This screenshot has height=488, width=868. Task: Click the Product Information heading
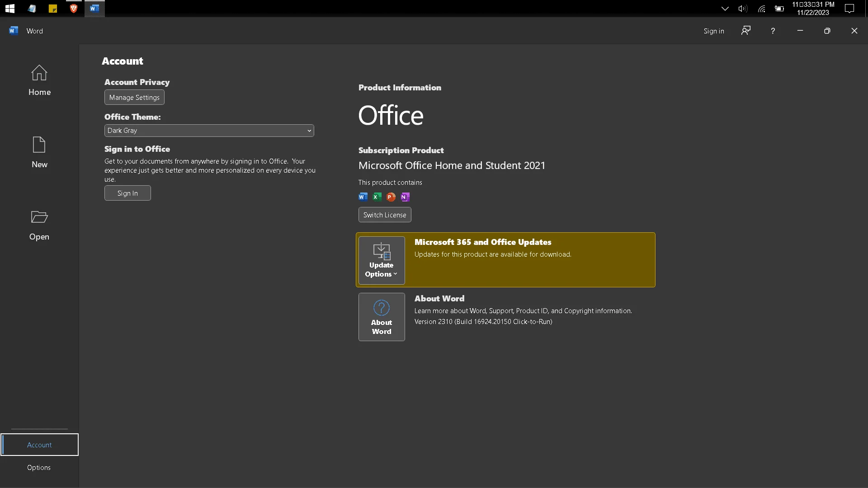point(400,87)
